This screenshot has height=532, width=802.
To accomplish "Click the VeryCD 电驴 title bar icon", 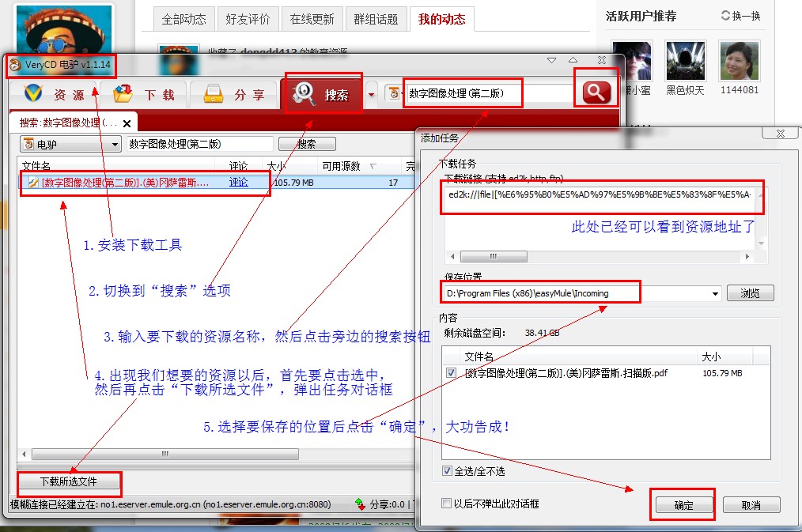I will pyautogui.click(x=15, y=65).
